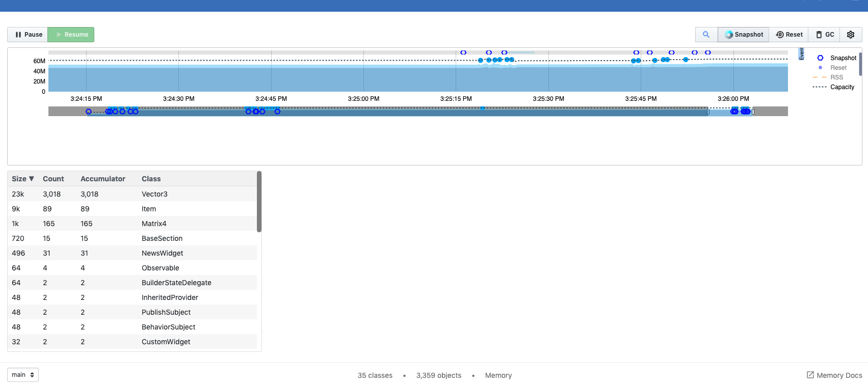Click the 60M axis label

pos(39,61)
